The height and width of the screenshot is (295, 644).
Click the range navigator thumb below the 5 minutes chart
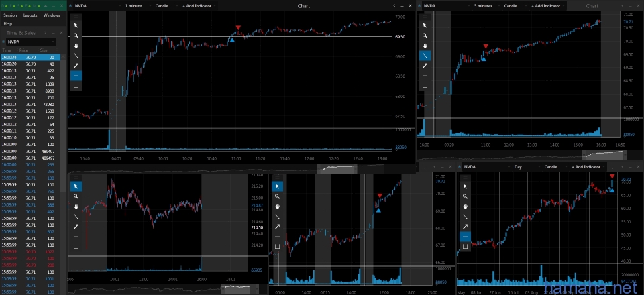coord(604,155)
